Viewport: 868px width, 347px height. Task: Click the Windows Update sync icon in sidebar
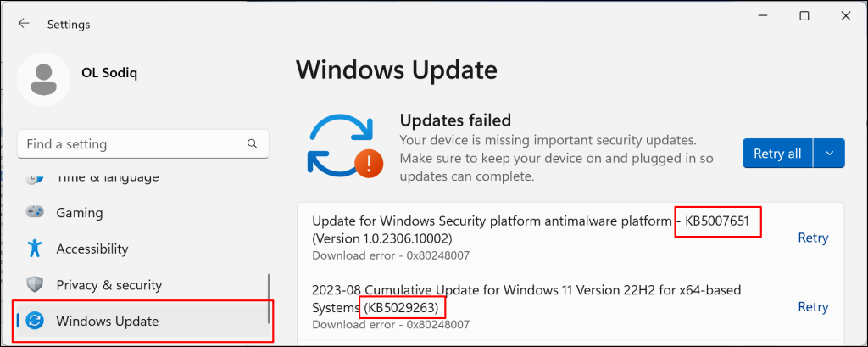coord(35,321)
